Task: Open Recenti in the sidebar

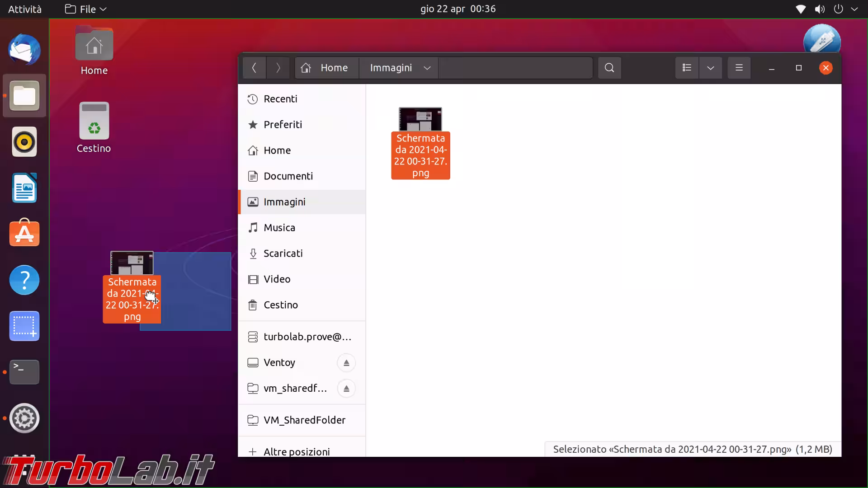Action: click(x=280, y=99)
